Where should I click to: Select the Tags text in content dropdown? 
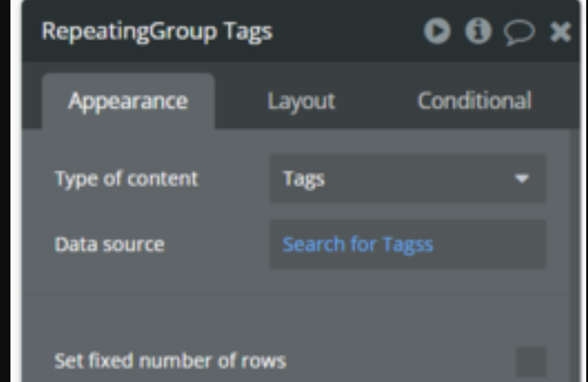[304, 179]
